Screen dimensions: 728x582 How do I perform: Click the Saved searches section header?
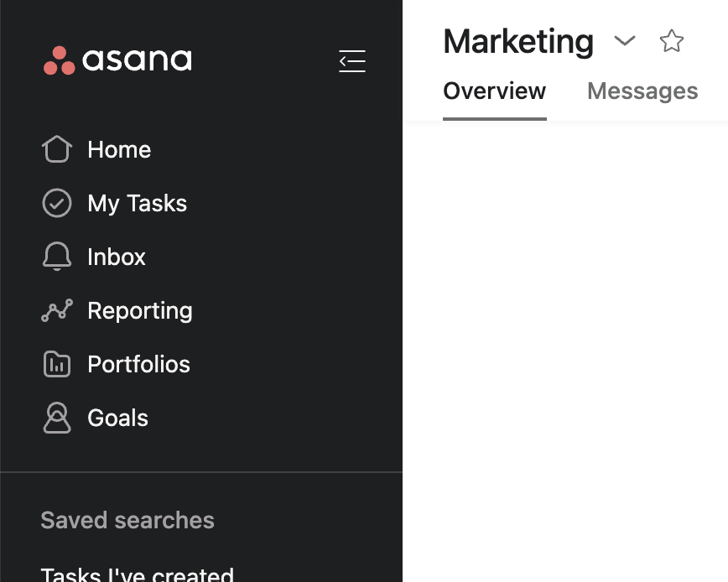(127, 520)
